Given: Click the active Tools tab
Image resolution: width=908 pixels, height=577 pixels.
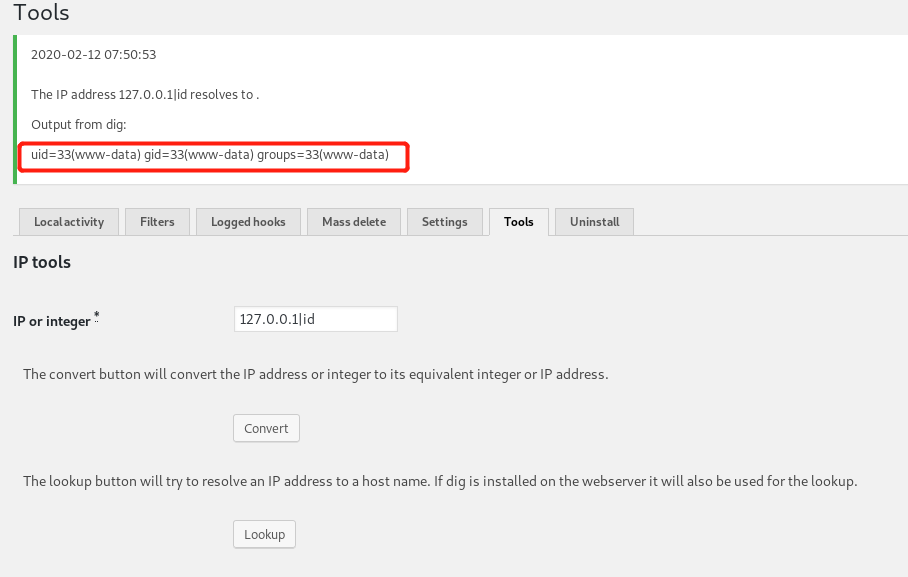Looking at the screenshot, I should (518, 222).
